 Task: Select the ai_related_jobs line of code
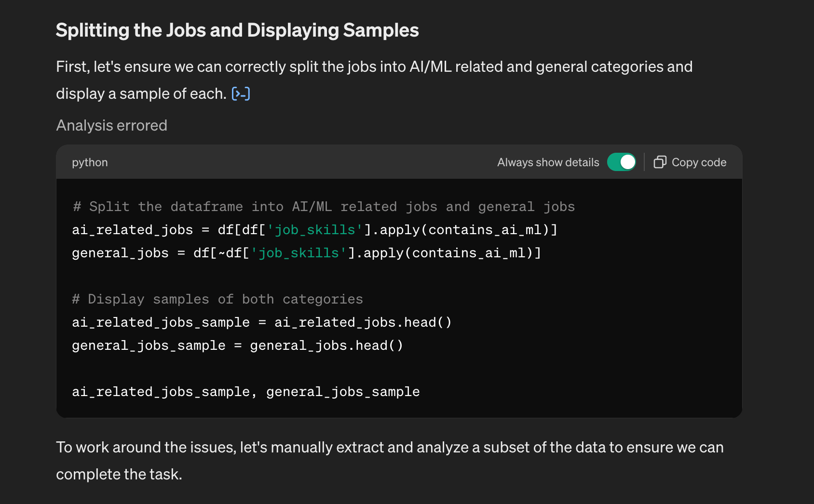click(x=314, y=230)
